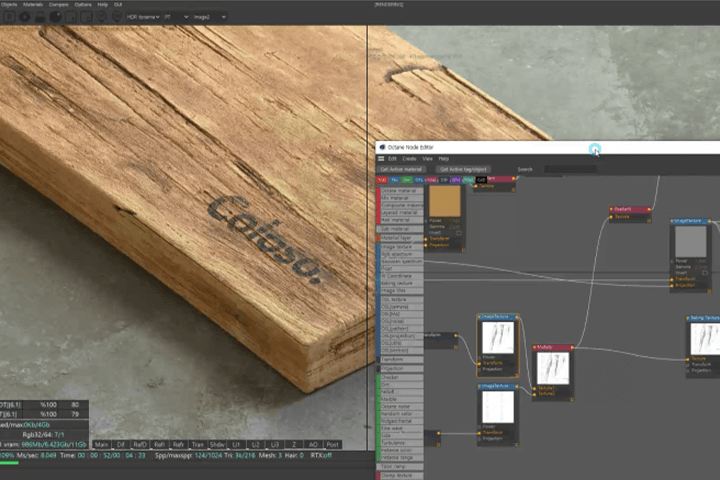Screen dimensions: 720x480
Task: Open the PT kernel dropdown
Action: 176,17
